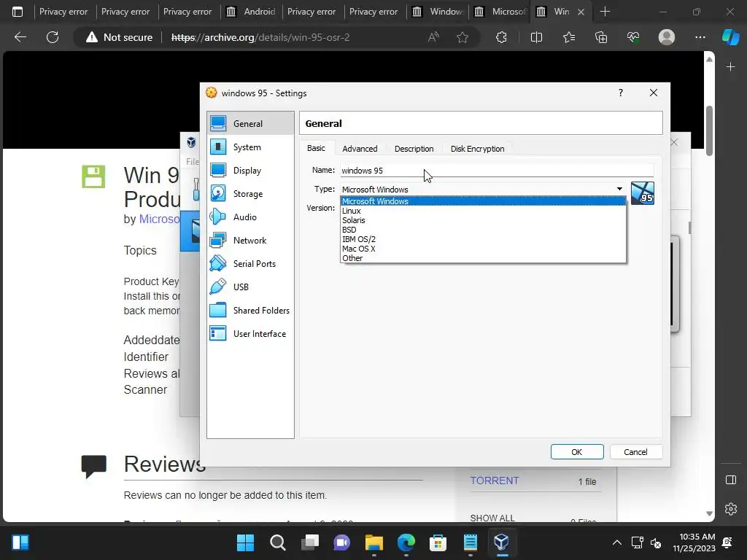Click the page vertical scrollbar thumb

(709, 131)
